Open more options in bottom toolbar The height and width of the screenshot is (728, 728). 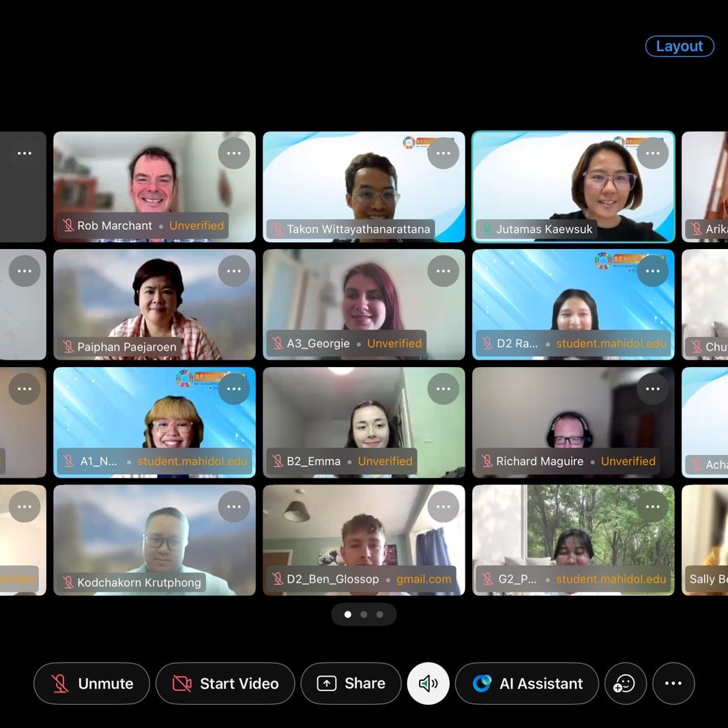pos(673,683)
